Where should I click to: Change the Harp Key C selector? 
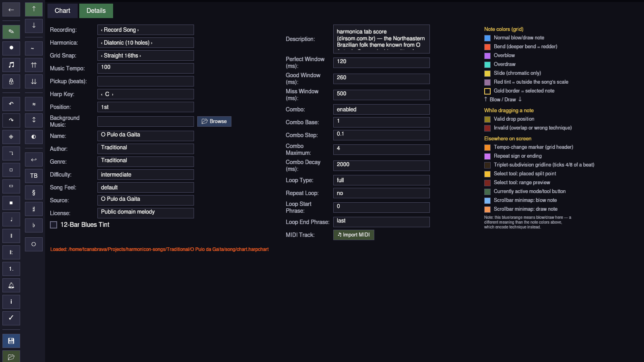tap(146, 94)
